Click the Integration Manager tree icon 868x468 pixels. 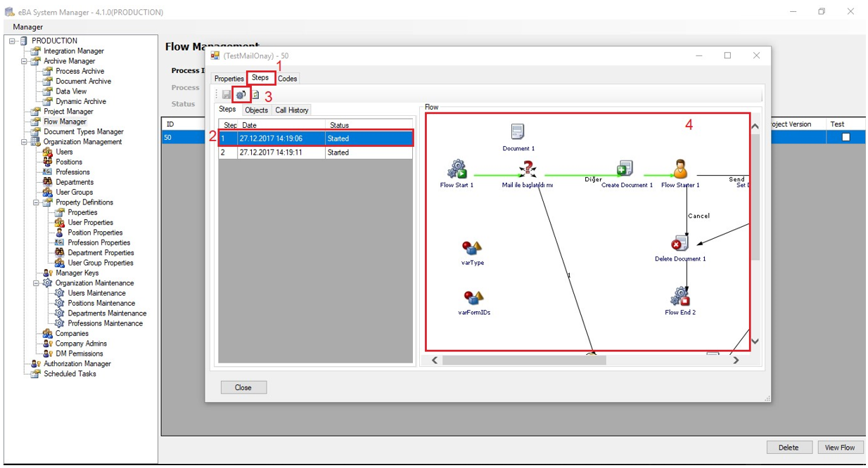(36, 51)
